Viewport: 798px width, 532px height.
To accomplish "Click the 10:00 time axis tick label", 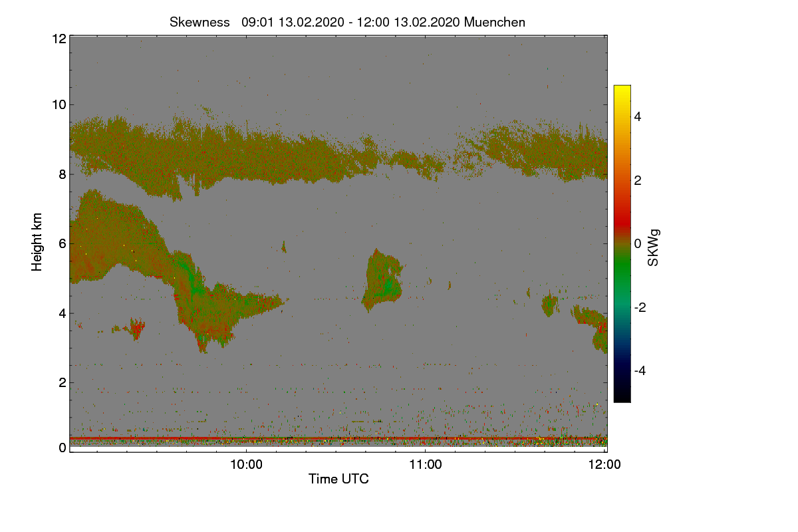I will point(246,464).
